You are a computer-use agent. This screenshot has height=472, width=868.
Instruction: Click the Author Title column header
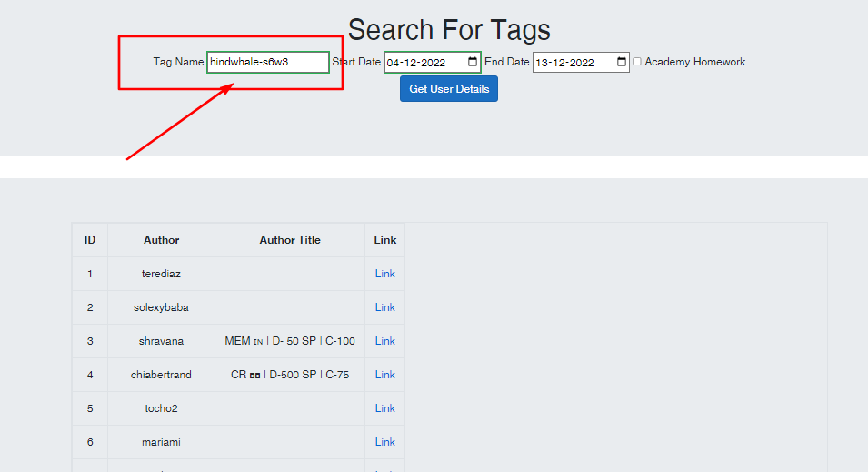click(290, 240)
